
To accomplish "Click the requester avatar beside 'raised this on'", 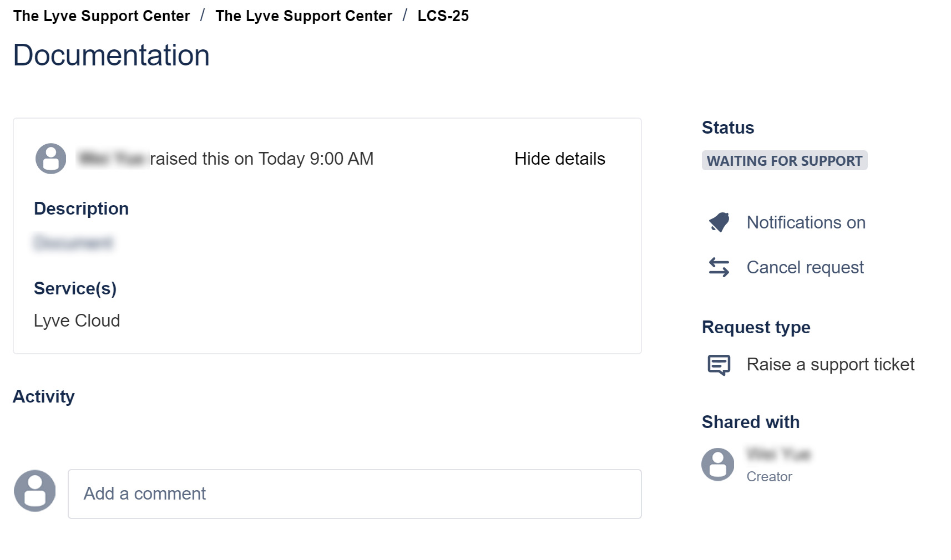I will click(x=51, y=159).
